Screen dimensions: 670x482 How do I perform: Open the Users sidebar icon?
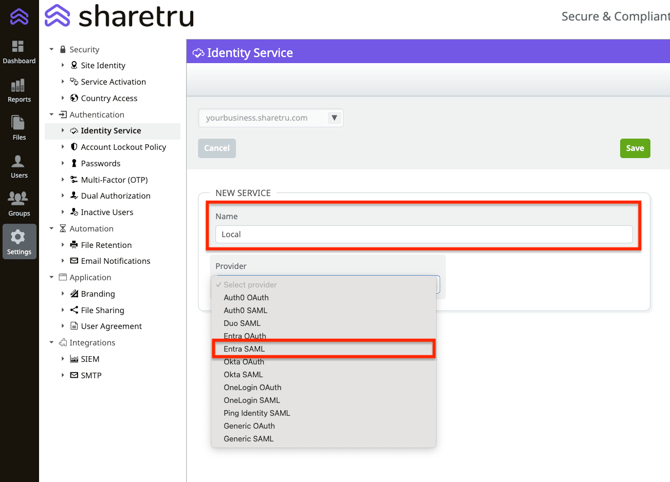coord(18,166)
